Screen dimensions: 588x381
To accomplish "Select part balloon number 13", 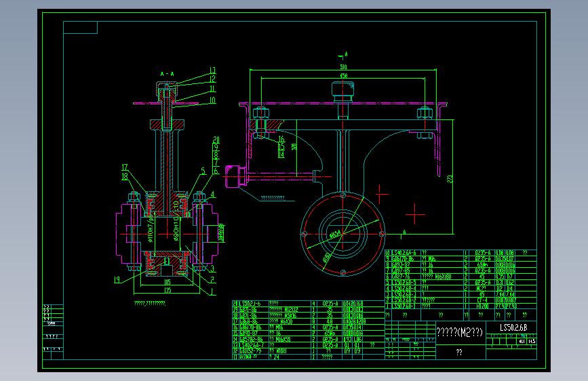I will [213, 71].
